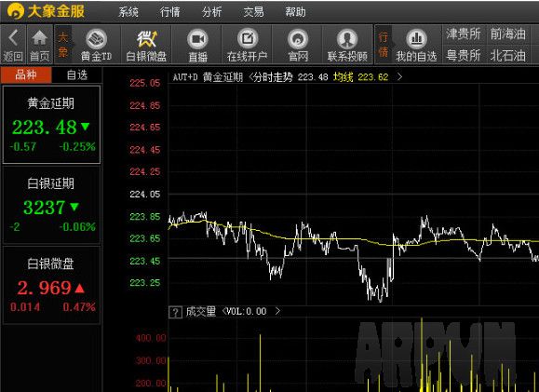Collapse chart title arrow before 分时走势
The width and height of the screenshot is (539, 392).
(x=250, y=76)
